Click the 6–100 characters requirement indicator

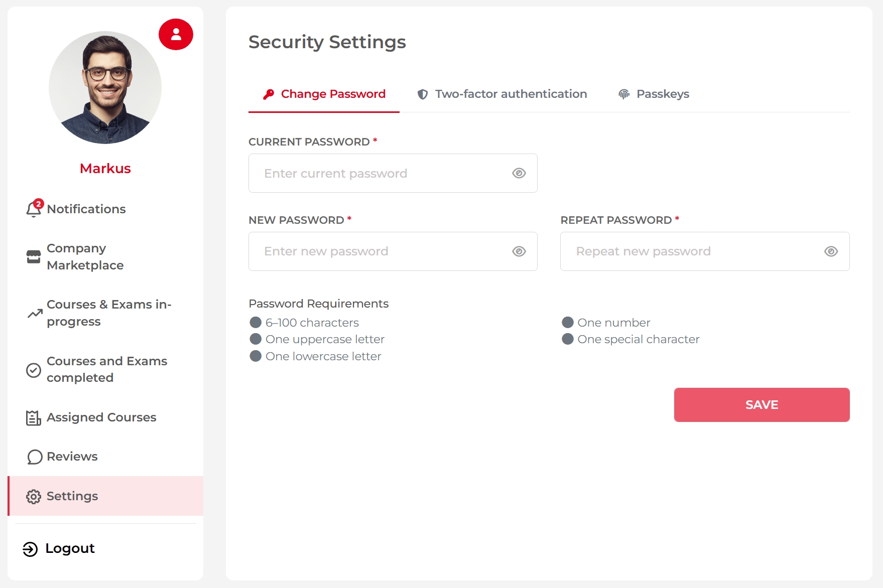(256, 323)
